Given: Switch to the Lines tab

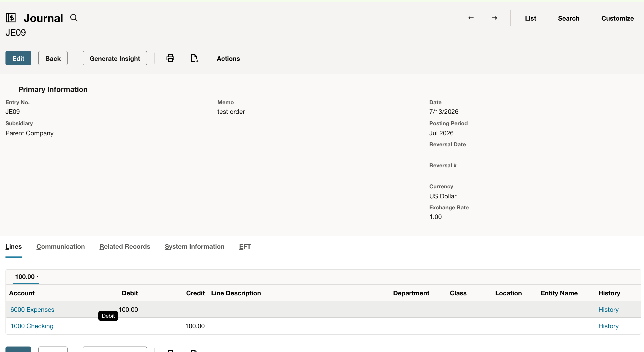Looking at the screenshot, I should point(13,246).
